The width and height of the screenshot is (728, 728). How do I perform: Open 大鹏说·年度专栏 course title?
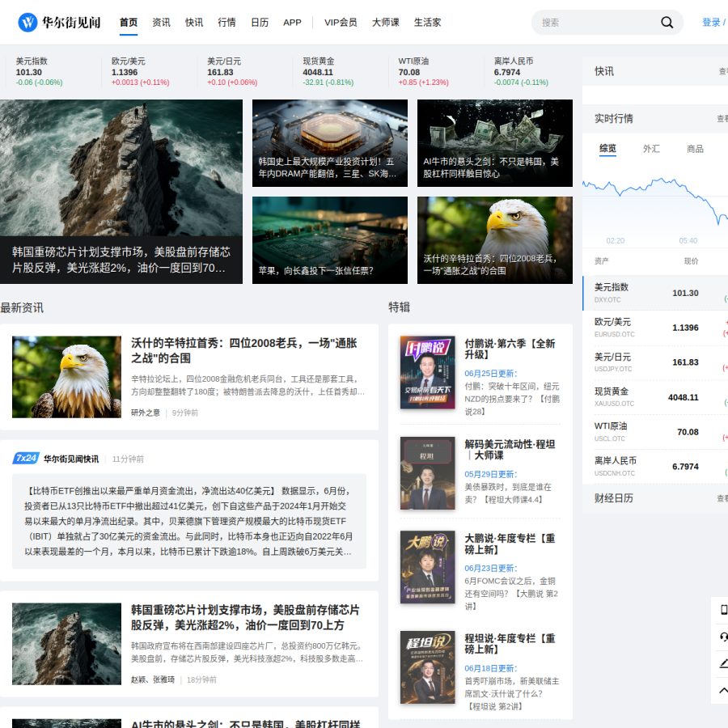(510, 544)
